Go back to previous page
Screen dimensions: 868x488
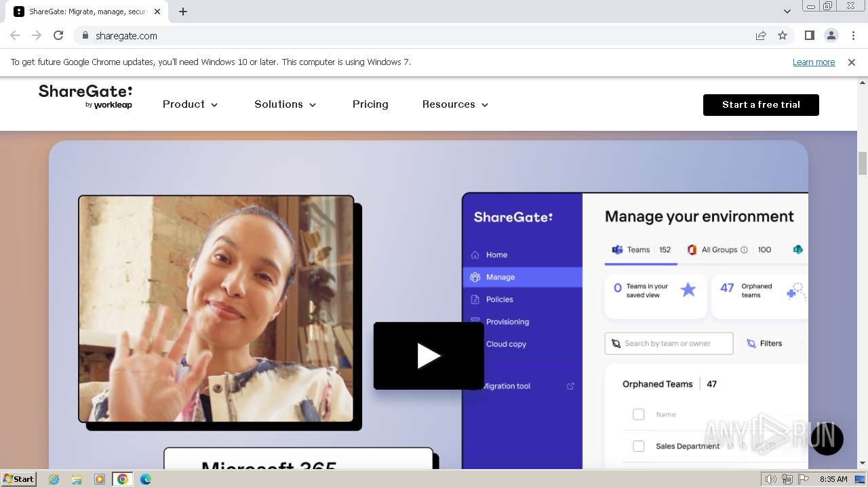(15, 35)
